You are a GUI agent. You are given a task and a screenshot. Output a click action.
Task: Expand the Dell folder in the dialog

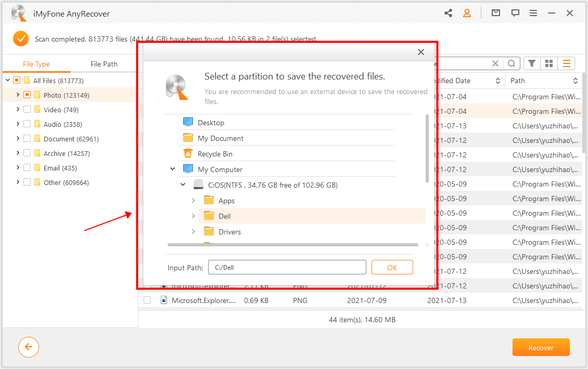[x=193, y=216]
